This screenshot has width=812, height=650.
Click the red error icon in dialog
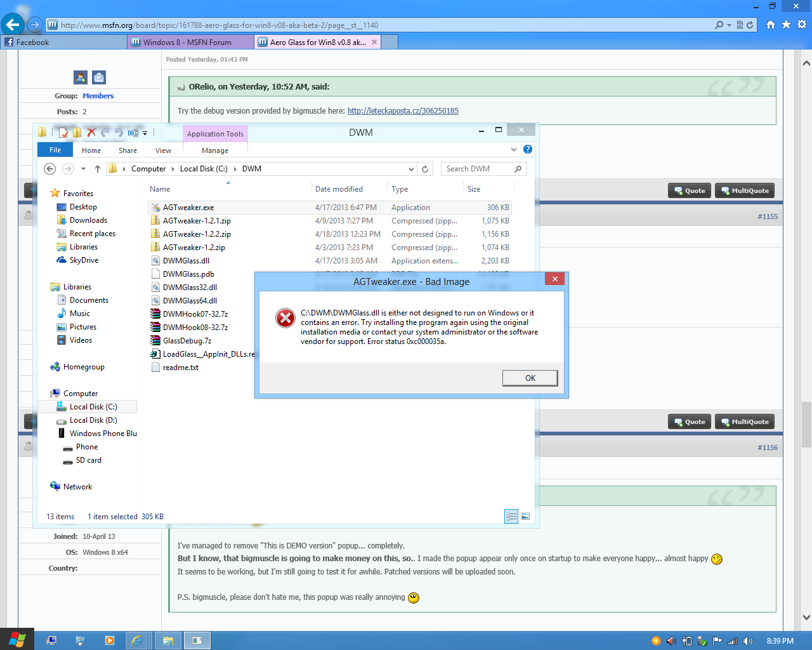(x=285, y=318)
